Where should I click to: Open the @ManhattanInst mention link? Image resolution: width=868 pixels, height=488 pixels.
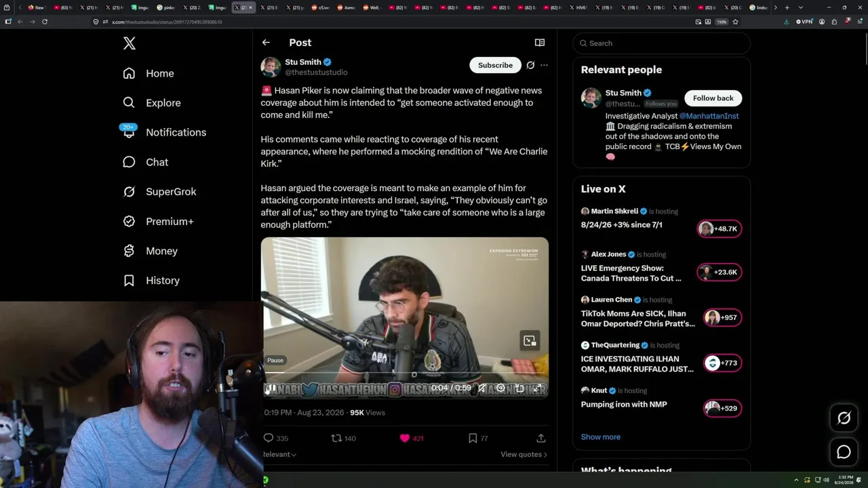tap(709, 116)
